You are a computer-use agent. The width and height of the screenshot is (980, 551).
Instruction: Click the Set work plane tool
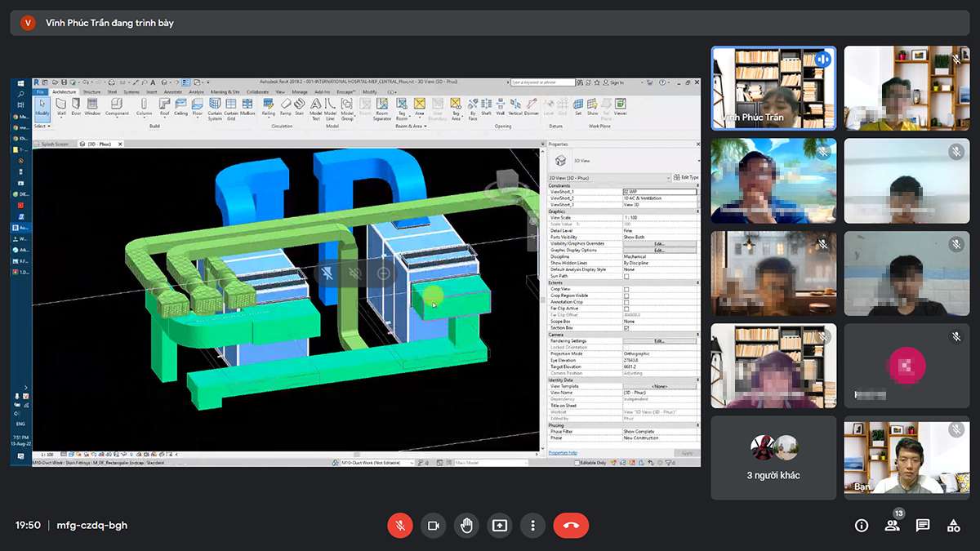tap(578, 107)
